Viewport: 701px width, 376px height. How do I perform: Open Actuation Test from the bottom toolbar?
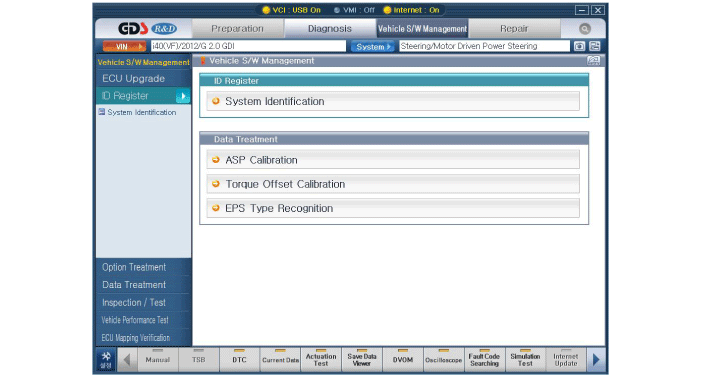click(x=321, y=359)
